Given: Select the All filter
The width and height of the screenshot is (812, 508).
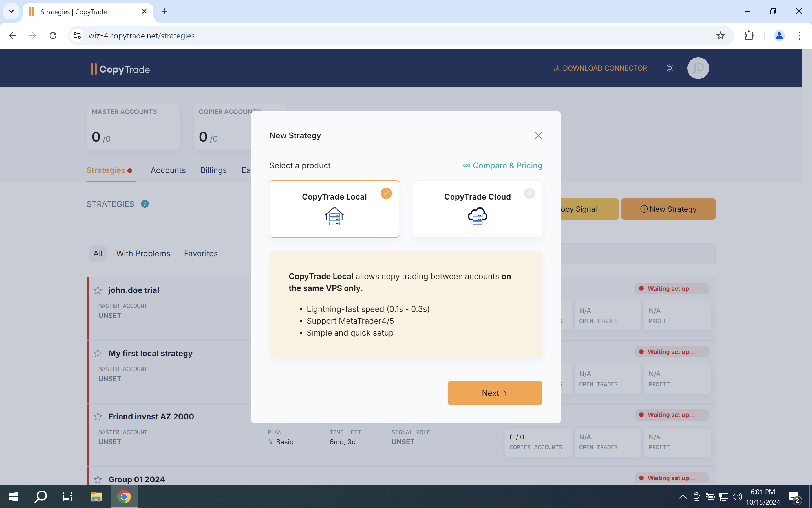Looking at the screenshot, I should [98, 253].
